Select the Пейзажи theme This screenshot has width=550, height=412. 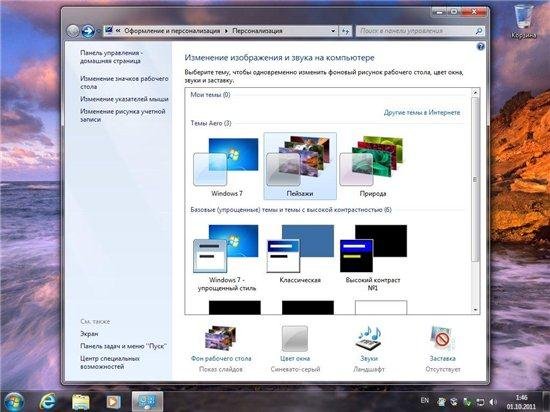click(300, 167)
